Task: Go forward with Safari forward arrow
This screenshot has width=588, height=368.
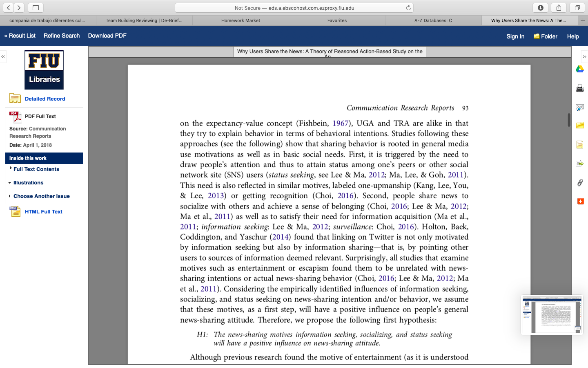Action: point(19,8)
